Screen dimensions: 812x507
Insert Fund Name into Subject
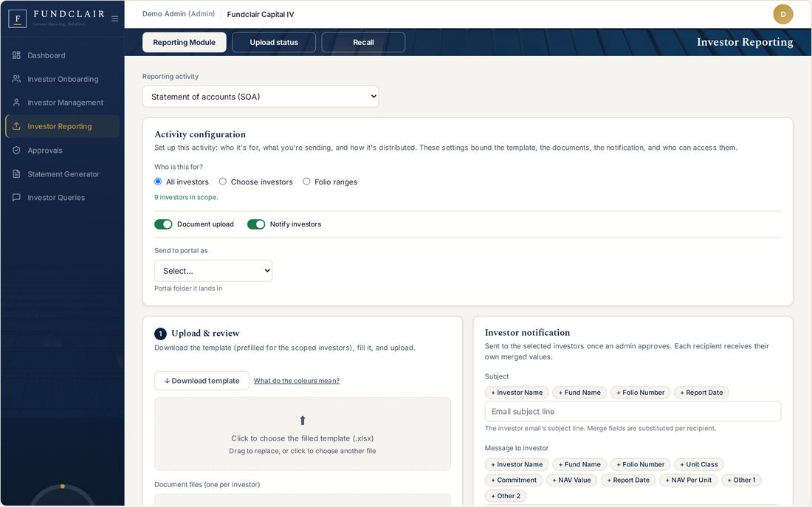pyautogui.click(x=579, y=393)
